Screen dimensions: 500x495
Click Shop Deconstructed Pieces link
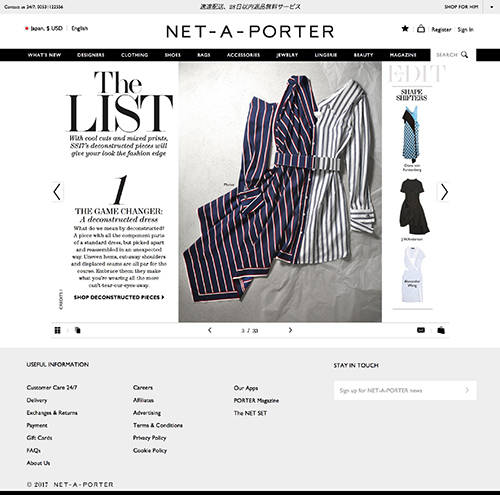(x=119, y=297)
